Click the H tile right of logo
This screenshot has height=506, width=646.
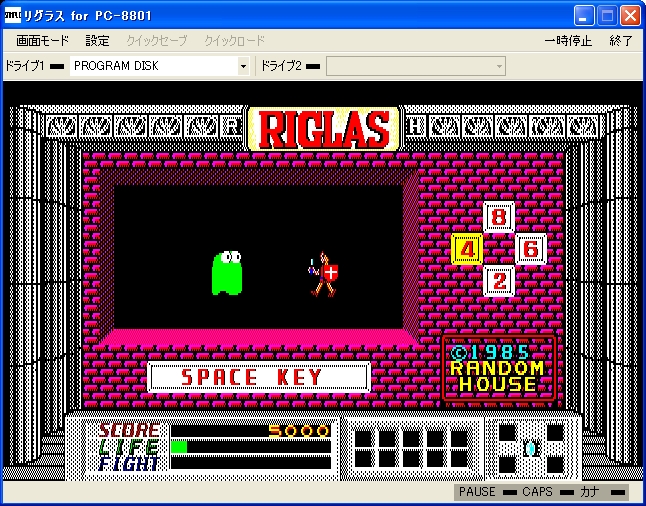414,126
